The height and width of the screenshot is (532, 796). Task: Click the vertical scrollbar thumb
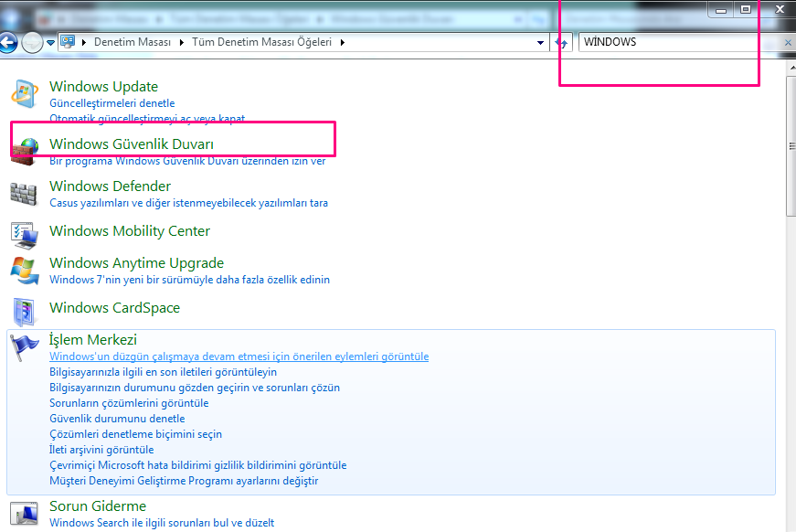[x=791, y=146]
